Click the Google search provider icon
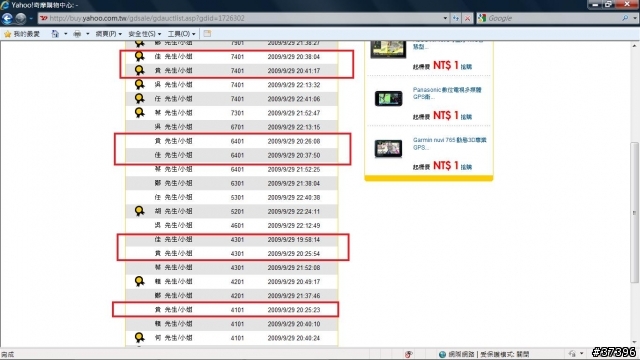Image resolution: width=640 pixels, height=360 pixels. click(482, 18)
